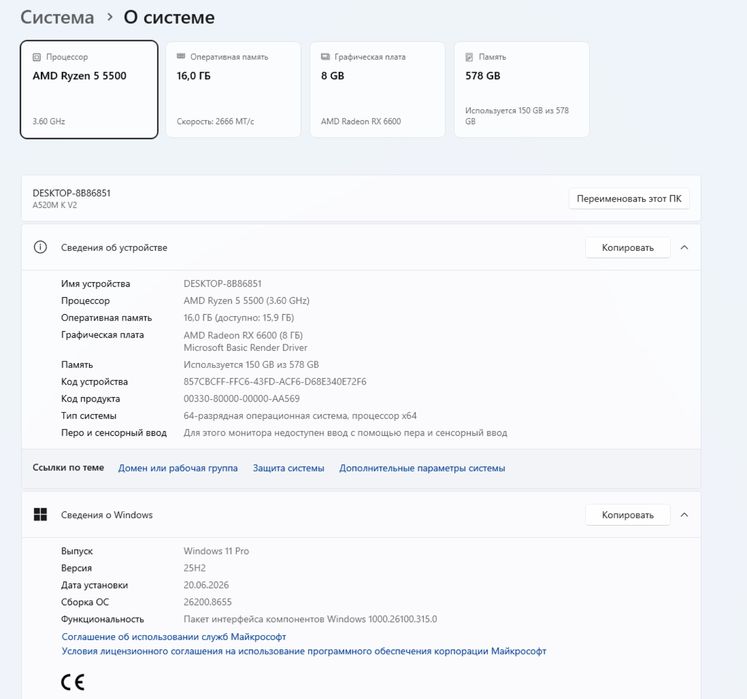Click the Имя устройства label
The width and height of the screenshot is (747, 699).
95,284
